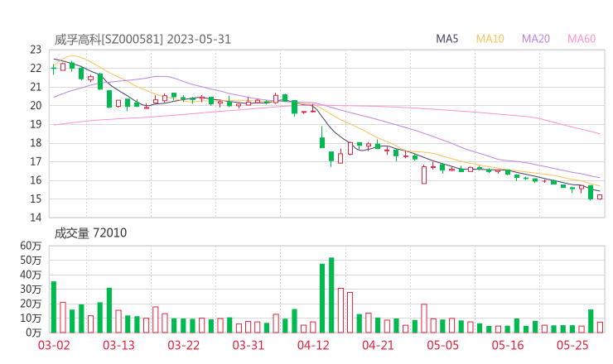
Task: Click the tallest green volume bar above 50万
Action: [x=331, y=295]
